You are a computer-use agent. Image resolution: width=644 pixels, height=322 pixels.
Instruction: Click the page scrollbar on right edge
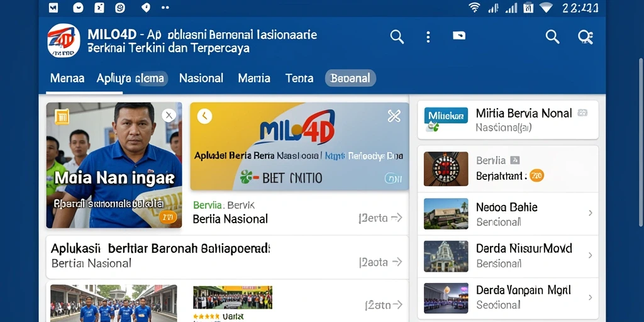[641, 142]
